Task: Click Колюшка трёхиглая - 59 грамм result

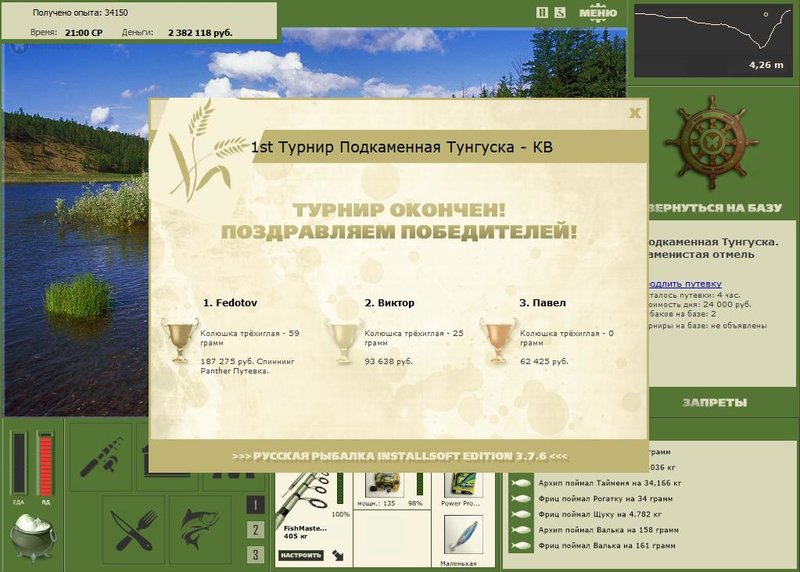Action: (x=249, y=338)
